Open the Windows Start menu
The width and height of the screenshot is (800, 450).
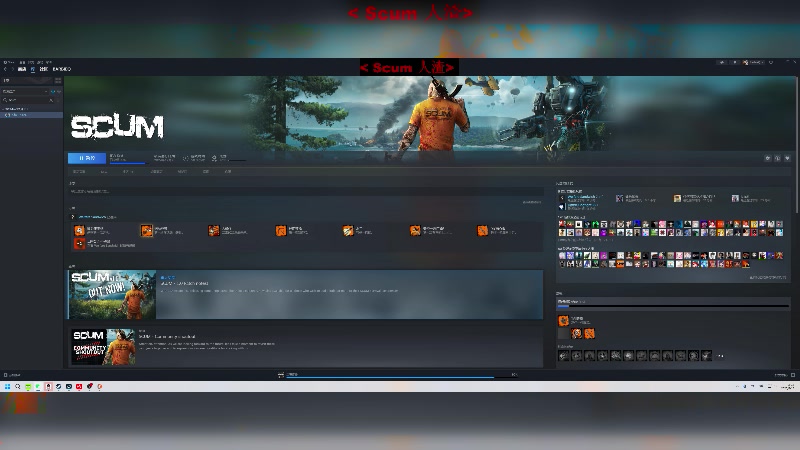coord(7,386)
